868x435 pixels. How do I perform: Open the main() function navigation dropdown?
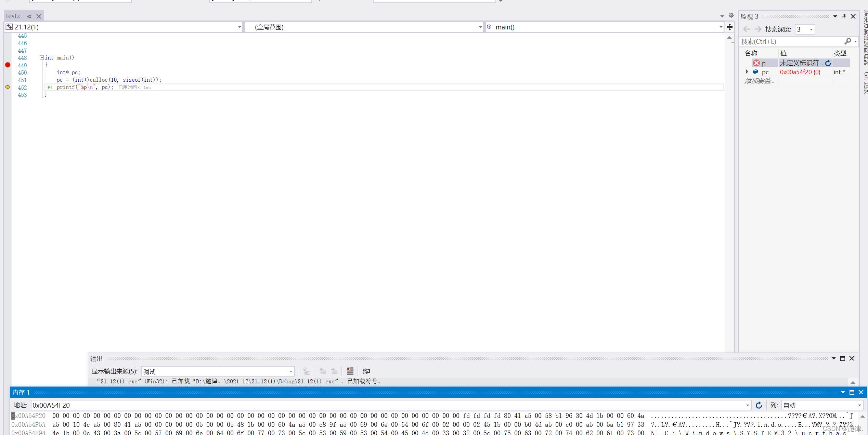[x=721, y=27]
